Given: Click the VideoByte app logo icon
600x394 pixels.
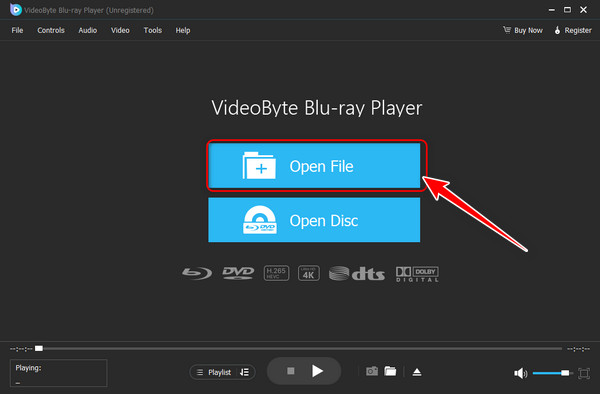Looking at the screenshot, I should pos(16,10).
